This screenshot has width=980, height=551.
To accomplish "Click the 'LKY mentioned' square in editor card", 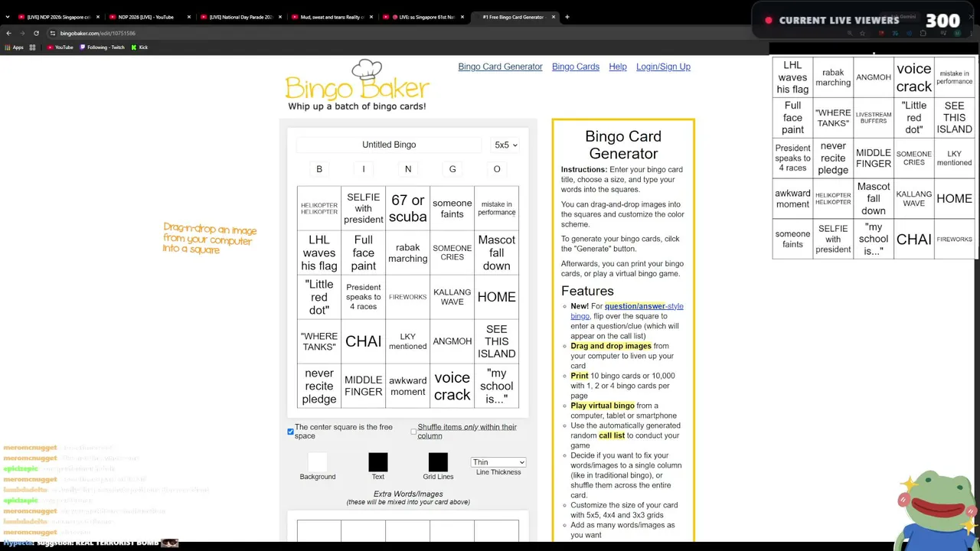I will point(408,341).
